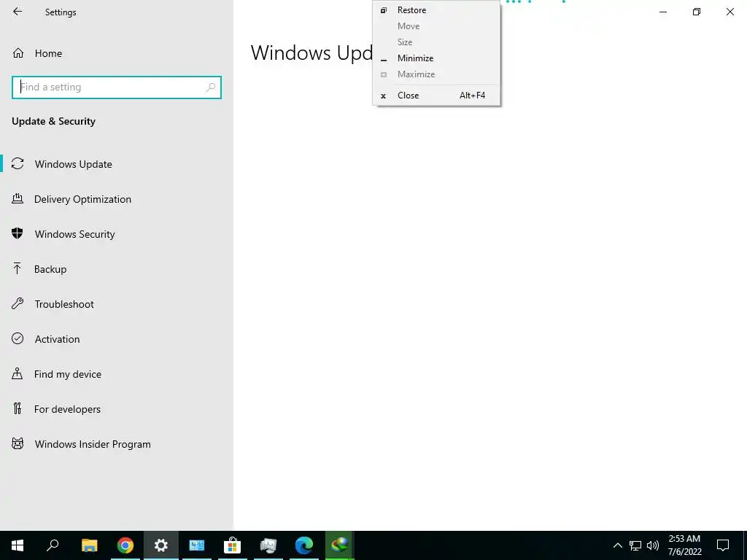Close the Settings window with title bar X
Screen dimensions: 747x560
pos(729,12)
